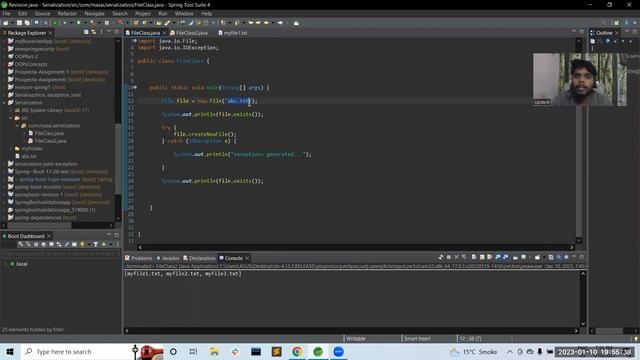Switch to the myfile1.txt editor tab
Screen dimensions: 640x360
[x=233, y=33]
